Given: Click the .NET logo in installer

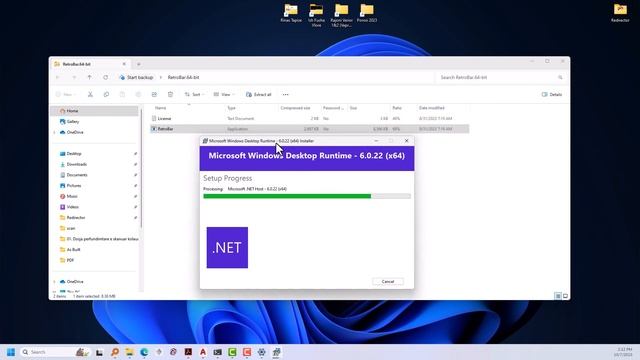Looking at the screenshot, I should [227, 248].
